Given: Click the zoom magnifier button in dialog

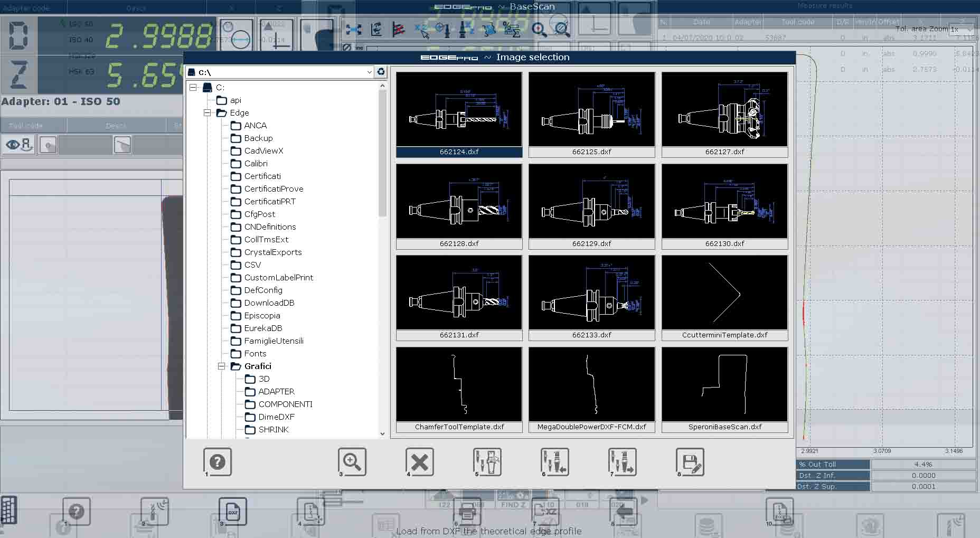Looking at the screenshot, I should [x=352, y=462].
